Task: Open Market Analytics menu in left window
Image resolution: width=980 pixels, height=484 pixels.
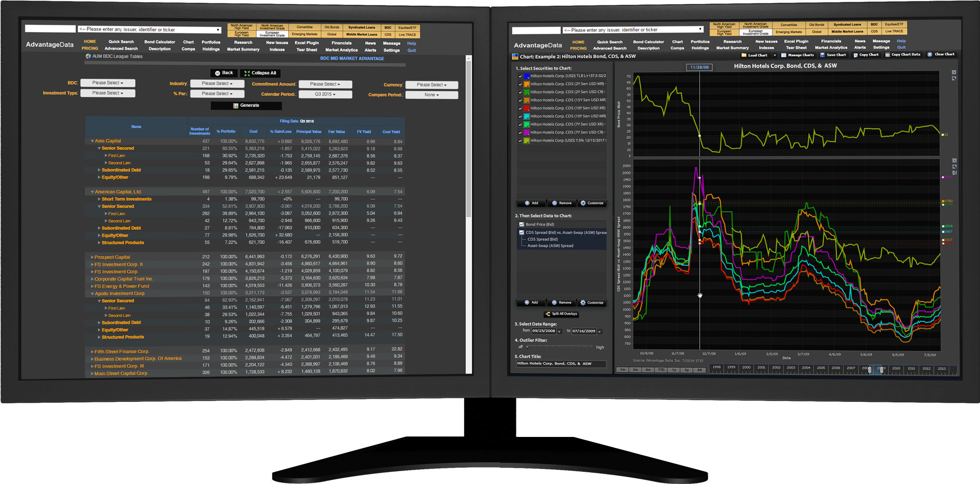Action: coord(341,50)
